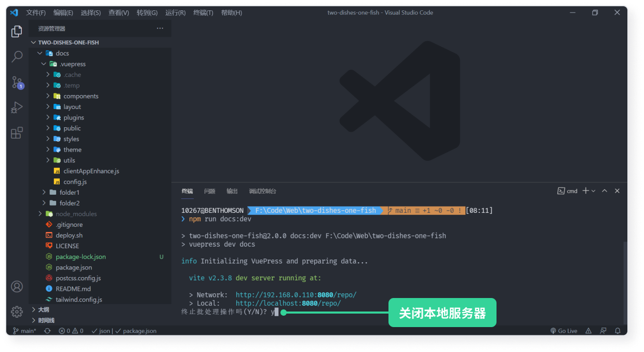
Task: Switch to the 输出 panel tab
Action: coord(232,191)
